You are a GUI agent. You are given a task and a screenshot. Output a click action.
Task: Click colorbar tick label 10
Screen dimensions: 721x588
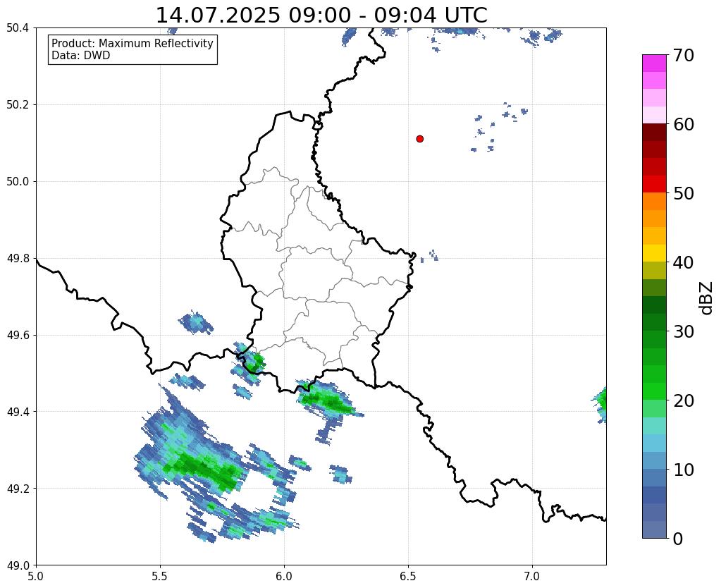tap(684, 470)
